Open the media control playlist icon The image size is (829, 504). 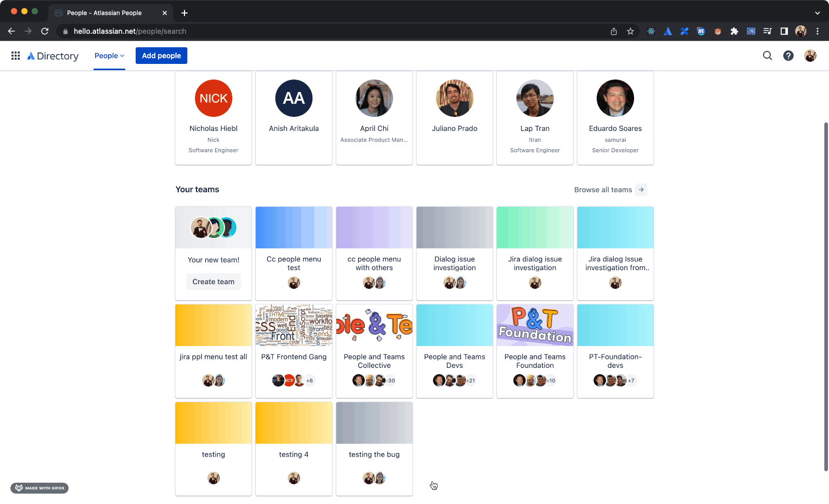click(768, 31)
